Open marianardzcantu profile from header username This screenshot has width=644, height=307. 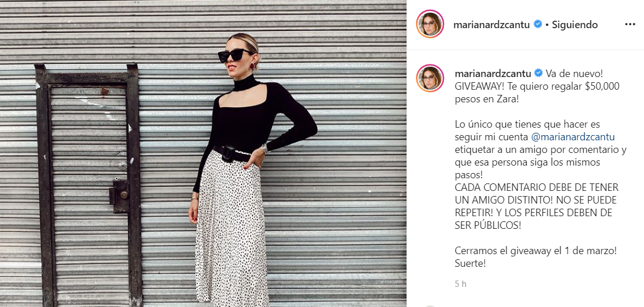[492, 25]
